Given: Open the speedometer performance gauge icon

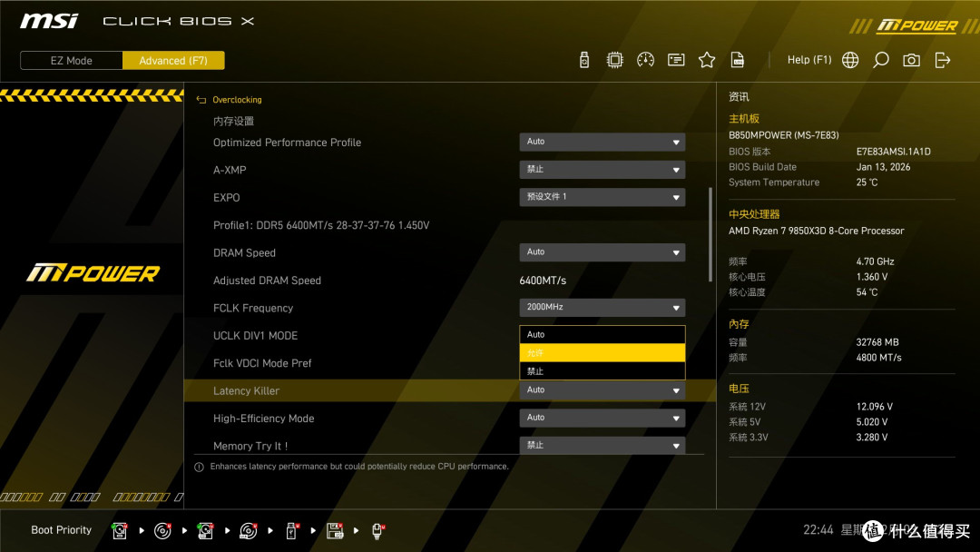Looking at the screenshot, I should click(645, 60).
